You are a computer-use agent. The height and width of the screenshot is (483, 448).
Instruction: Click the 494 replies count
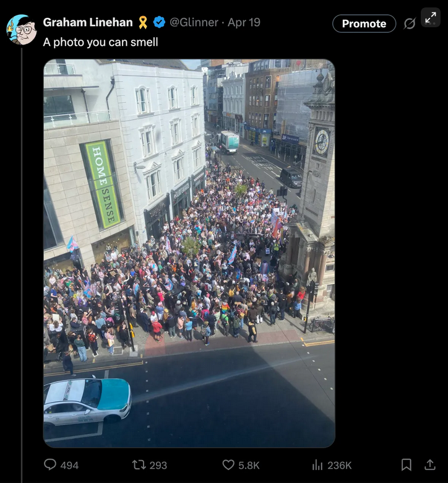pyautogui.click(x=69, y=465)
